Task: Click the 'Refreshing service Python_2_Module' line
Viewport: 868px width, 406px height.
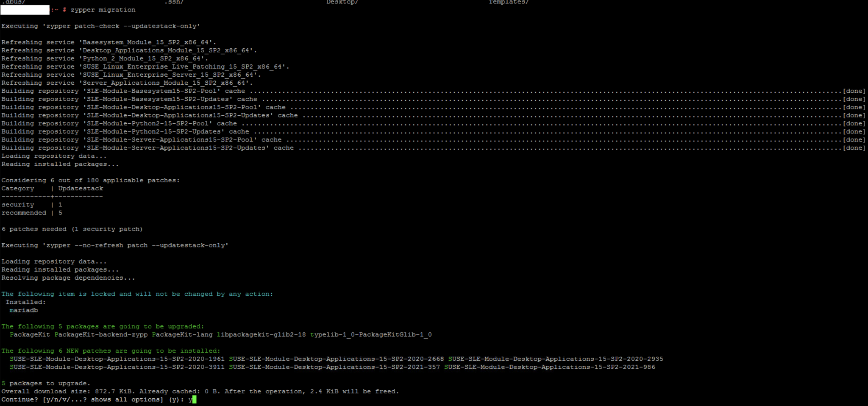Action: tap(105, 58)
